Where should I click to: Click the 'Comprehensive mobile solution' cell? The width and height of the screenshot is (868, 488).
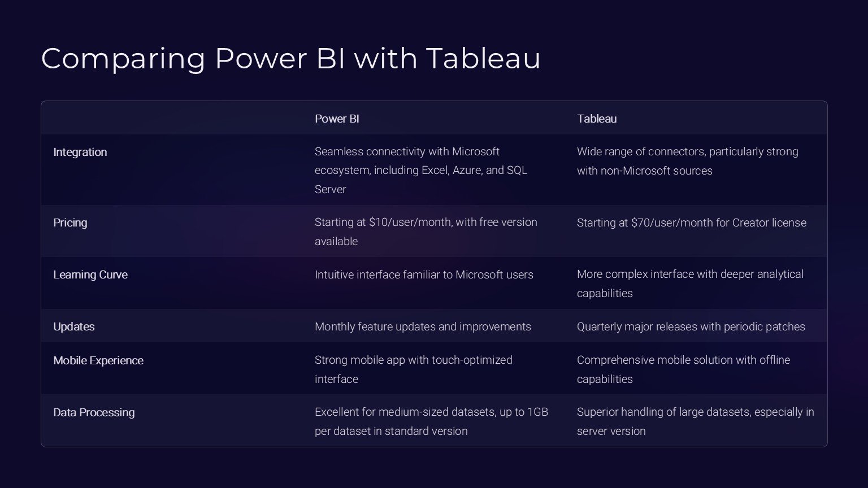point(683,369)
